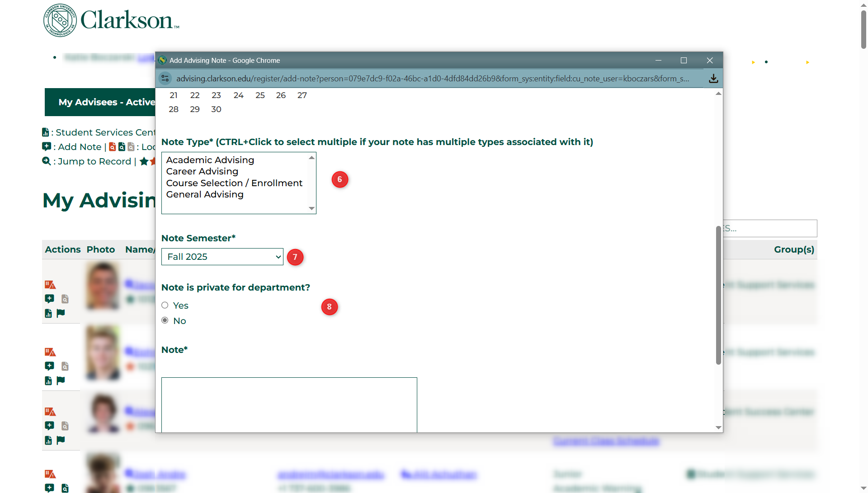Viewport: 868px width, 493px height.
Task: Click the site info icon beside URL
Action: (x=165, y=79)
